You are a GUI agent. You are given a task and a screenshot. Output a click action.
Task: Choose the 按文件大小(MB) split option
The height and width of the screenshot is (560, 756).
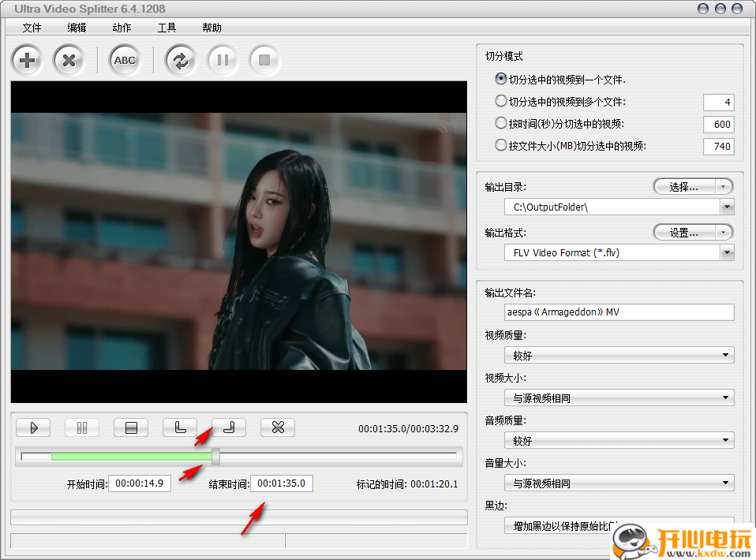[x=500, y=146]
